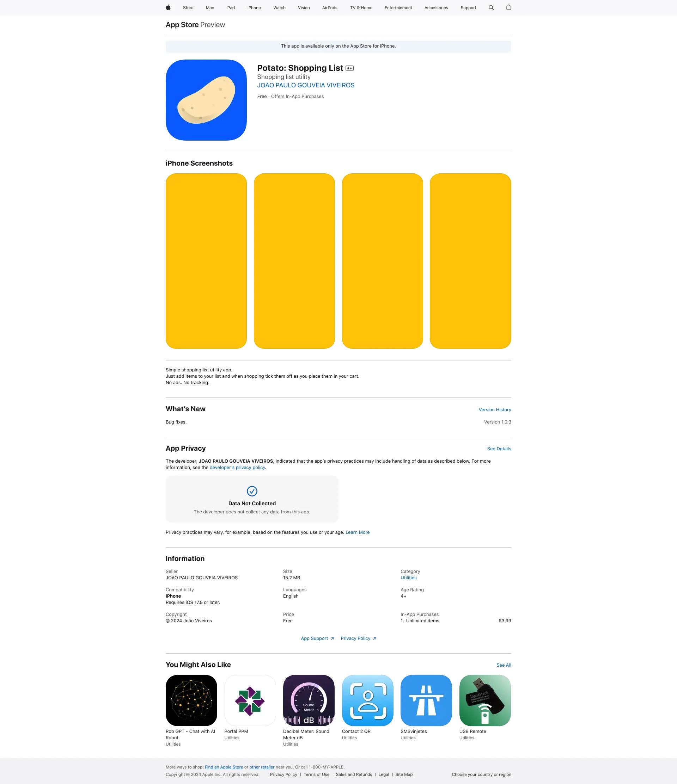Click the App Support link

tap(313, 638)
